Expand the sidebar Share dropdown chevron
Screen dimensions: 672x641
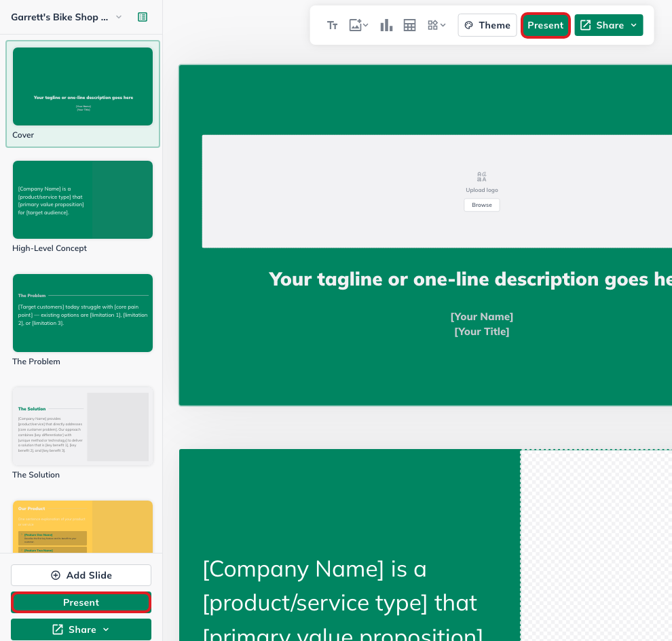coord(106,629)
